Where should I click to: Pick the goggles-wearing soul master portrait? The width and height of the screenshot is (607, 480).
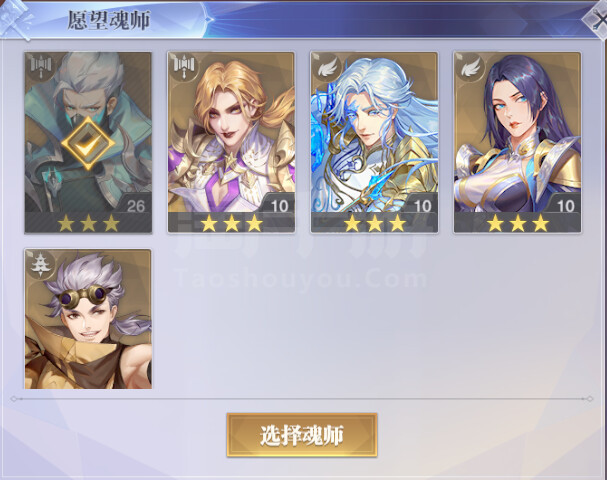pos(88,319)
